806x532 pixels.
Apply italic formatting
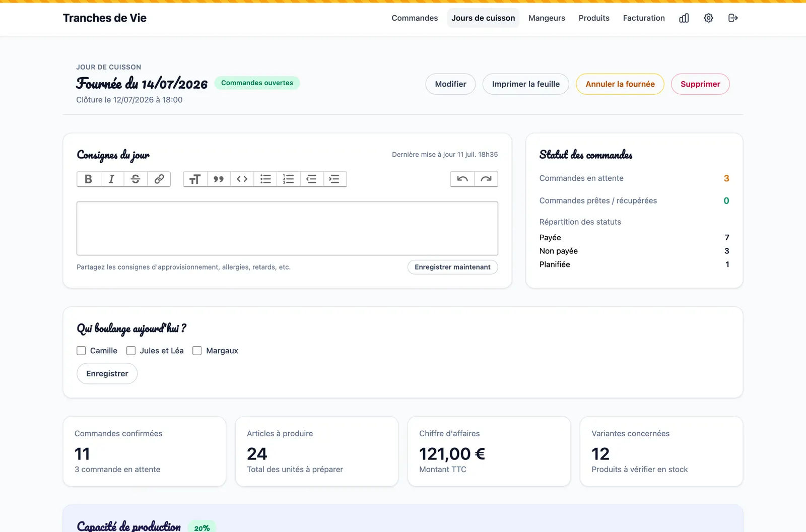point(112,179)
